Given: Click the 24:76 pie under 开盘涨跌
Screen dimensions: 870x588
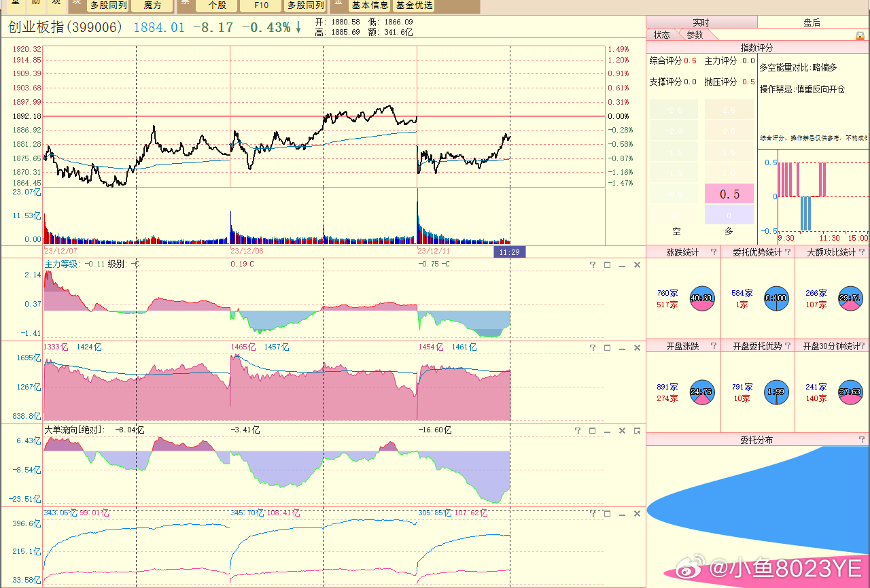Looking at the screenshot, I should click(701, 391).
